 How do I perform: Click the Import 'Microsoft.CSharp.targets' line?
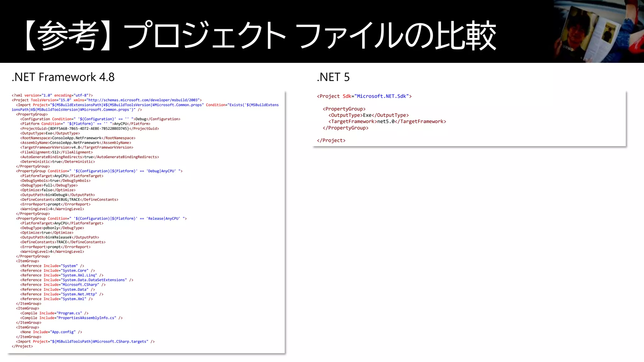click(86, 342)
